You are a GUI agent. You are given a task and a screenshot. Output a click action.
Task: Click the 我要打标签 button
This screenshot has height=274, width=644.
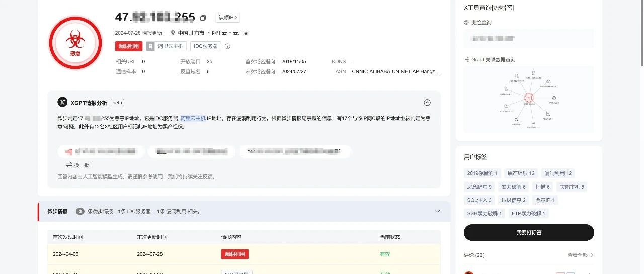coord(529,233)
